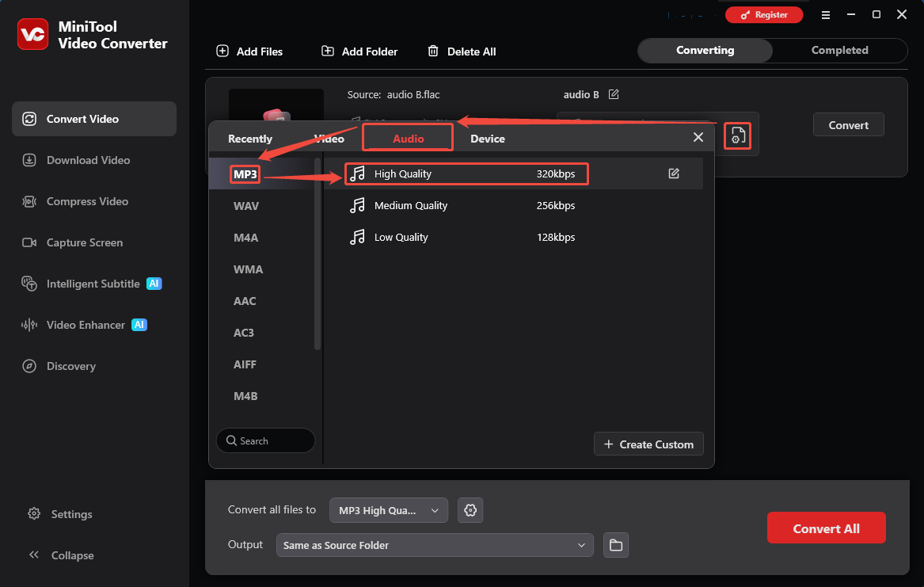Click the Discovery compass icon
Image resolution: width=924 pixels, height=587 pixels.
point(29,366)
